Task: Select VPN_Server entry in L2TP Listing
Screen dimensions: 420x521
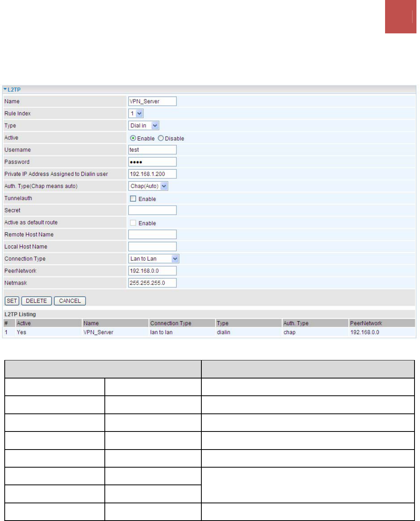Action: point(98,332)
